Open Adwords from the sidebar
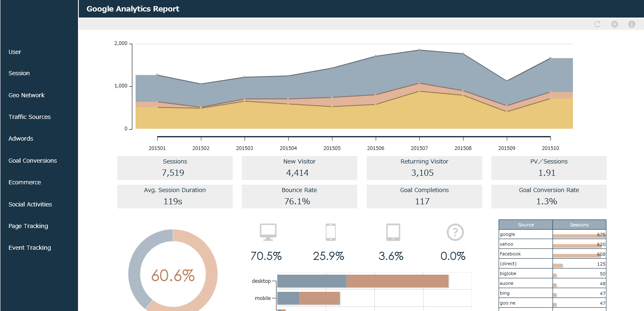 click(21, 139)
